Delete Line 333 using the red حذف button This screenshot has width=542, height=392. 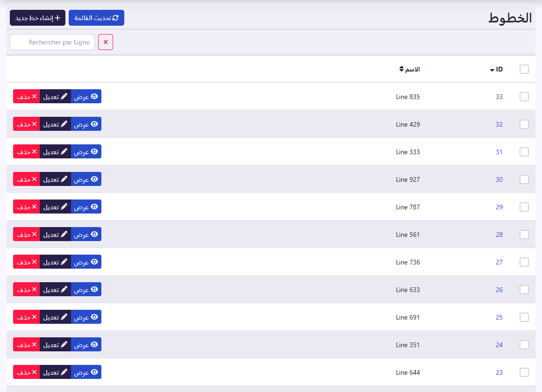pos(27,152)
